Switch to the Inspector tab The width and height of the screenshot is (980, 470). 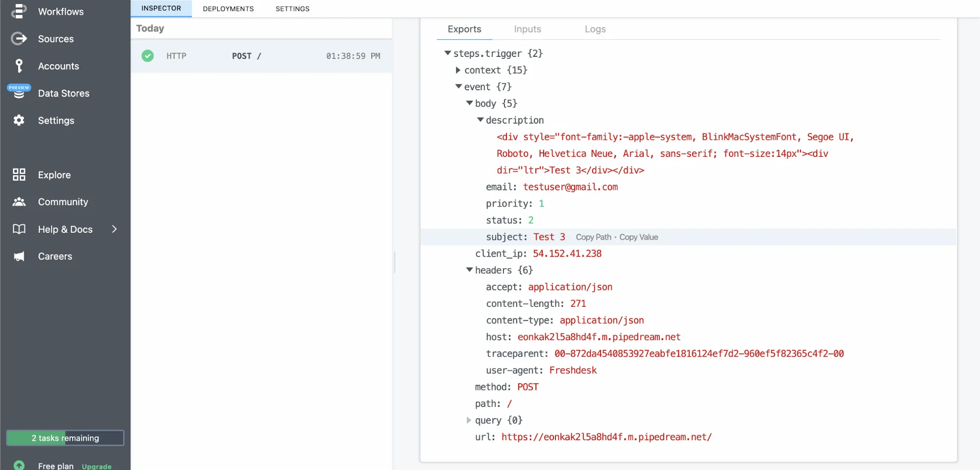[161, 8]
